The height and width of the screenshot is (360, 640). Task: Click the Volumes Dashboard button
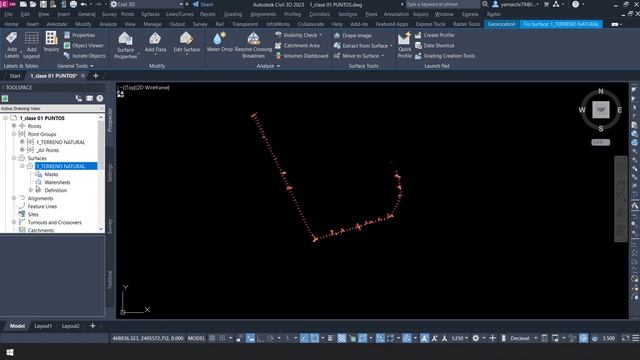pyautogui.click(x=302, y=56)
